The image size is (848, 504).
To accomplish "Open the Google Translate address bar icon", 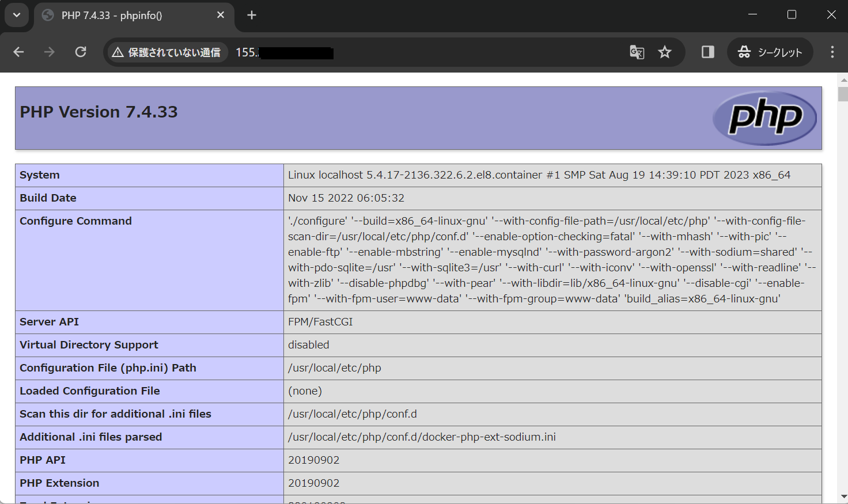I will (x=636, y=52).
